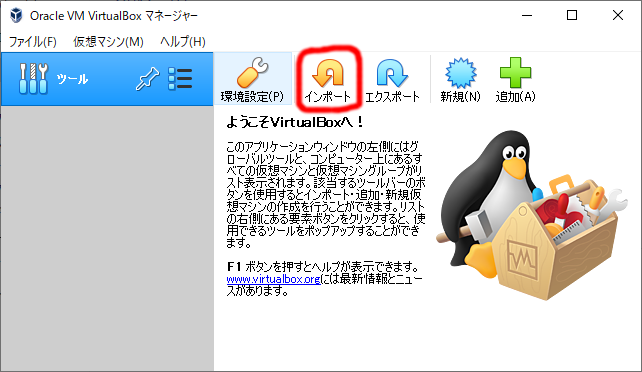Viewport: 642px width, 372px height.
Task: Open the 仮想マシン(M) menu
Action: [x=108, y=41]
